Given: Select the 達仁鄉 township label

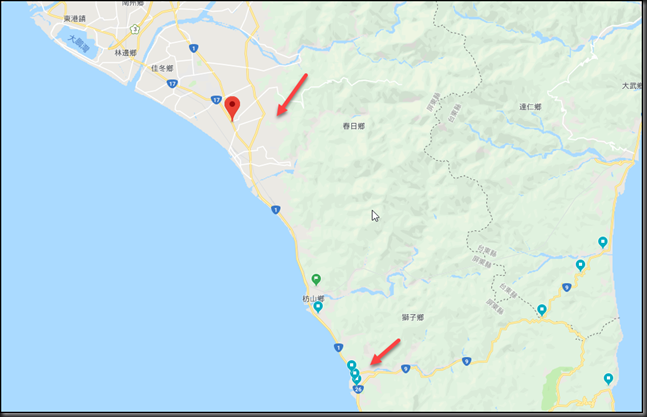Looking at the screenshot, I should click(530, 107).
